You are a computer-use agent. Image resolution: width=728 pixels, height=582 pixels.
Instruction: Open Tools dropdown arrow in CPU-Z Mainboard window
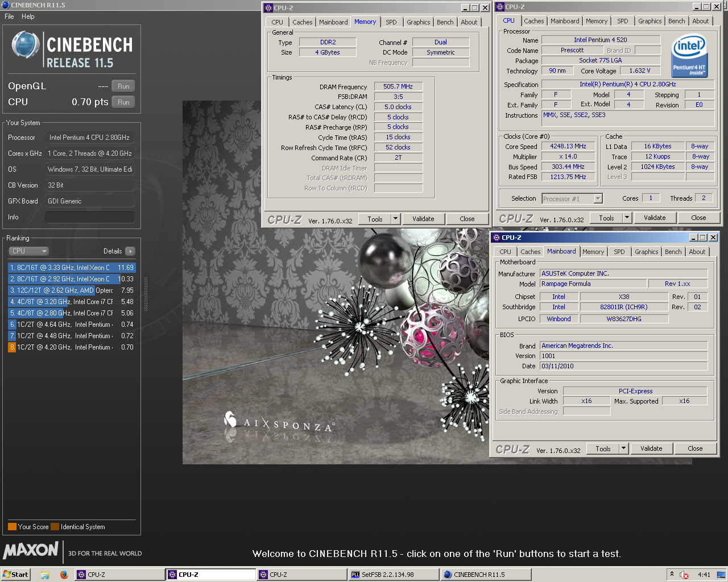[x=624, y=448]
